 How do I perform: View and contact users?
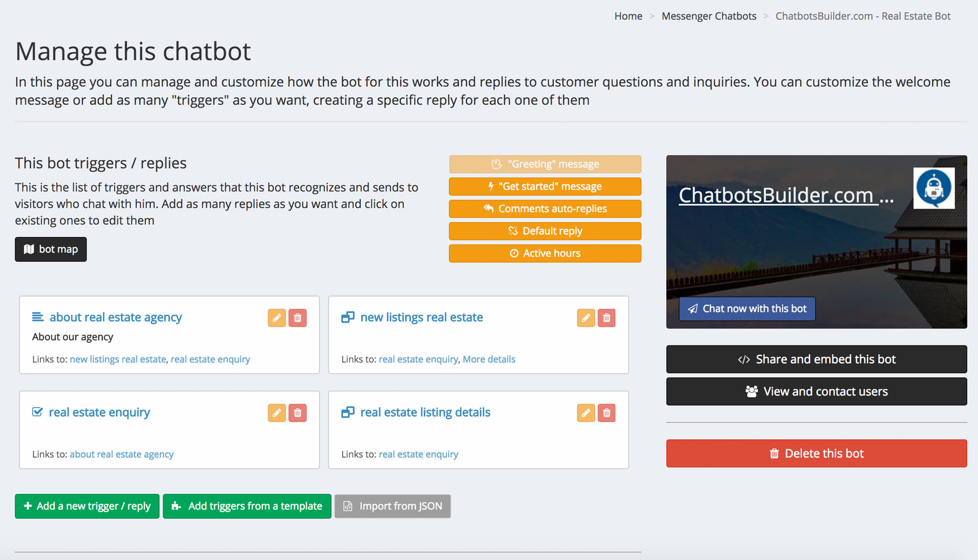(816, 392)
